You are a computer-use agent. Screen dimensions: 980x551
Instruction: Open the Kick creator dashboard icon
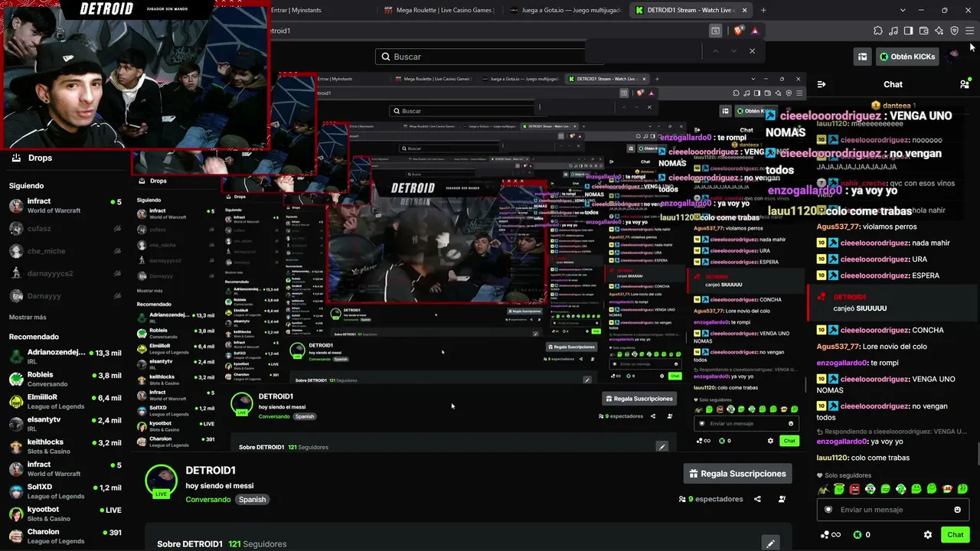tap(863, 56)
